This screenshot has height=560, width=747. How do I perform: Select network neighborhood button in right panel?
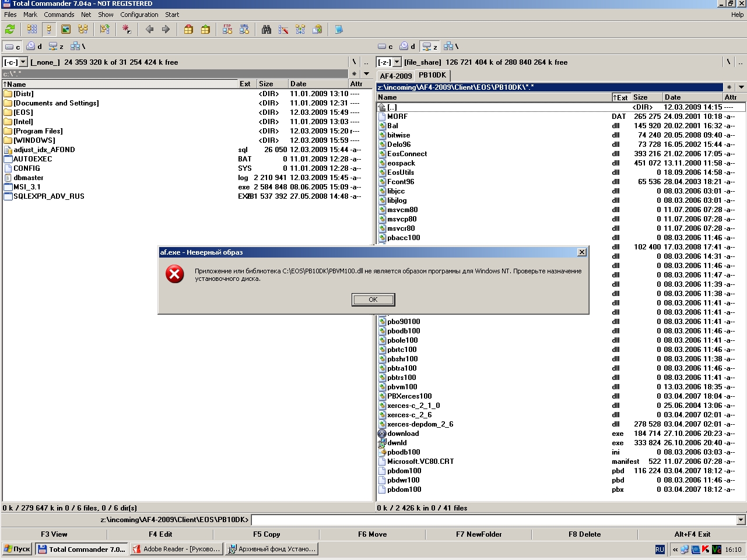(x=451, y=47)
